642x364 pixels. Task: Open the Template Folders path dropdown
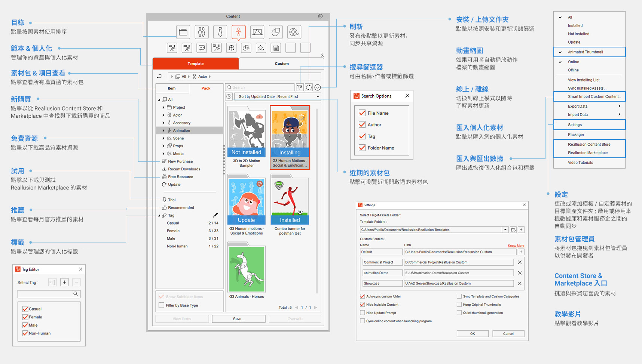(x=505, y=230)
